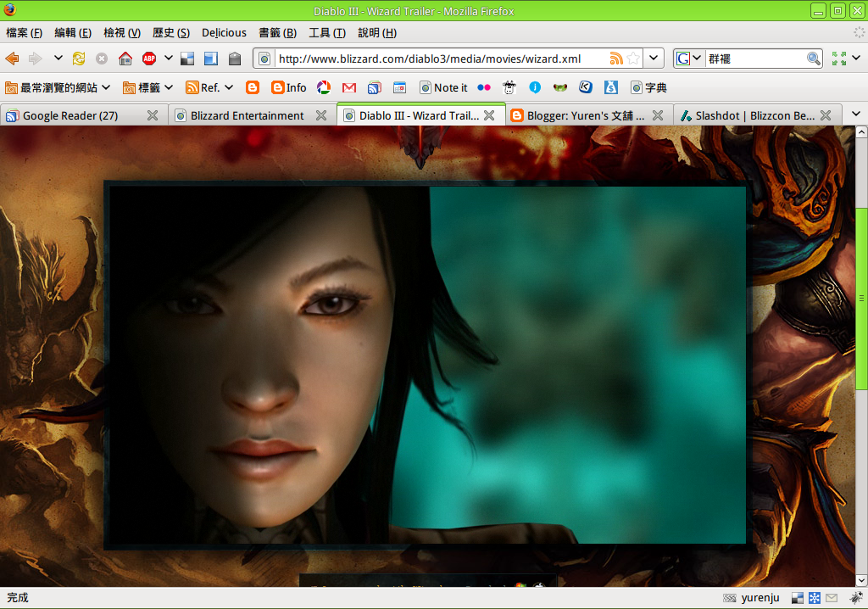This screenshot has width=868, height=609.
Task: Click the robot face bookmark icon
Action: click(x=509, y=87)
